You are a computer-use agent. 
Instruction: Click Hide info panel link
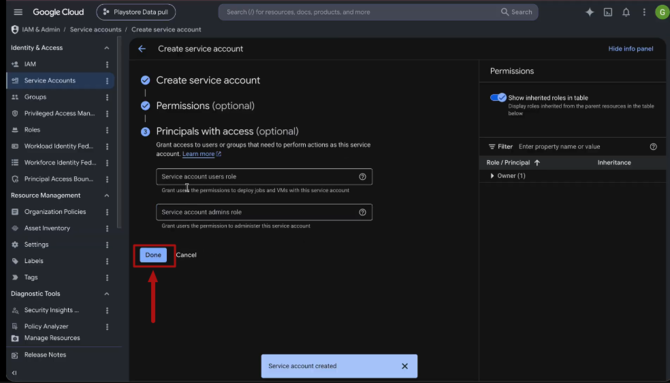click(x=630, y=49)
